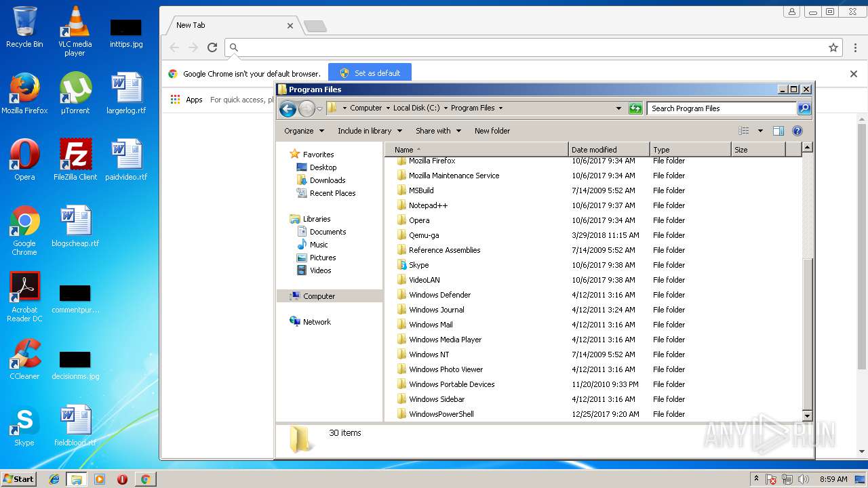Select Music library
Viewport: 868px width, 488px height.
[319, 245]
